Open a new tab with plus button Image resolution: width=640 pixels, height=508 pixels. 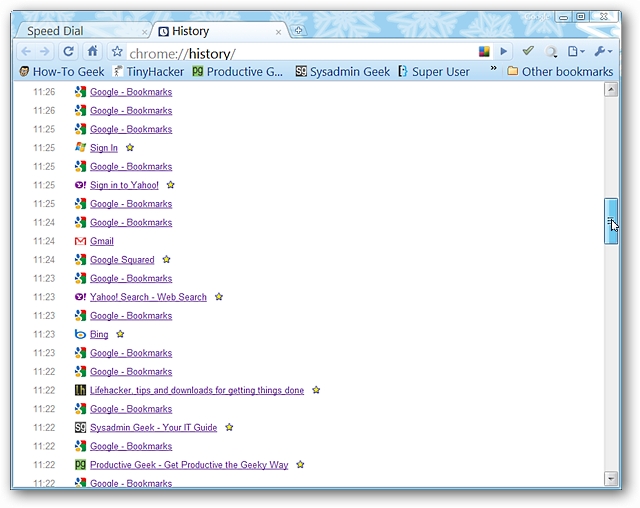(298, 31)
